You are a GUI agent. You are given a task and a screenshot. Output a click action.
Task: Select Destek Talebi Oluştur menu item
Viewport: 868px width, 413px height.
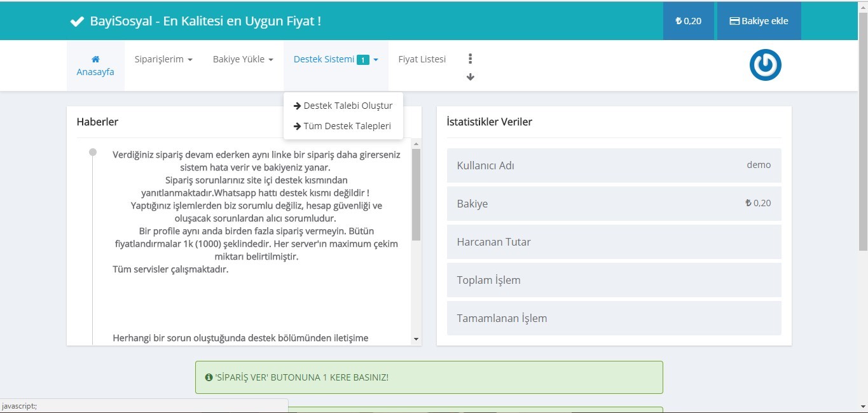coord(343,106)
